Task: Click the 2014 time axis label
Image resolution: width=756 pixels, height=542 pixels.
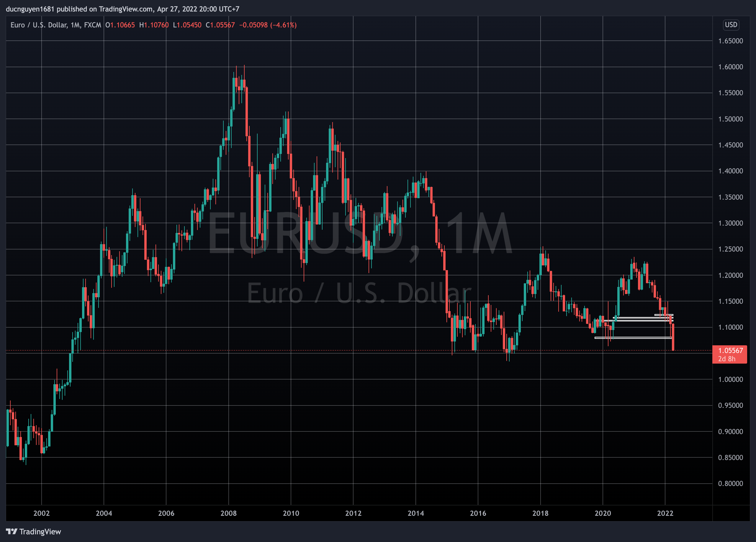Action: click(416, 513)
